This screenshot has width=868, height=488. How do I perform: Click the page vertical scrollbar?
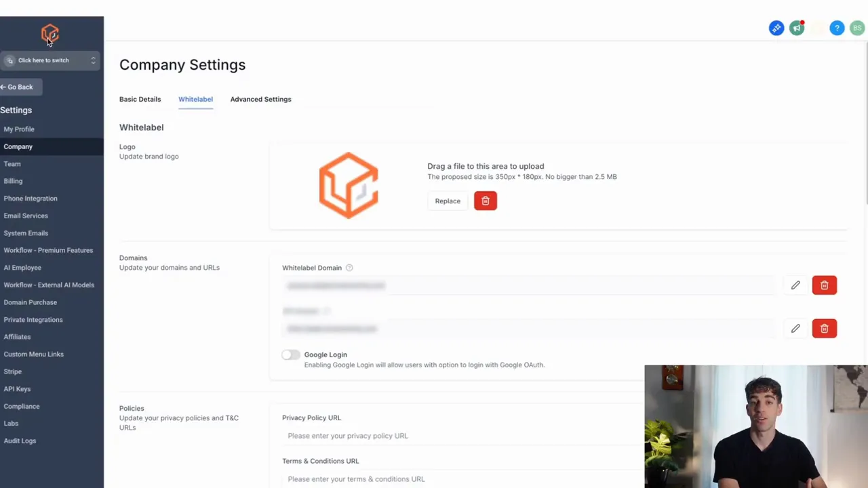(x=865, y=122)
